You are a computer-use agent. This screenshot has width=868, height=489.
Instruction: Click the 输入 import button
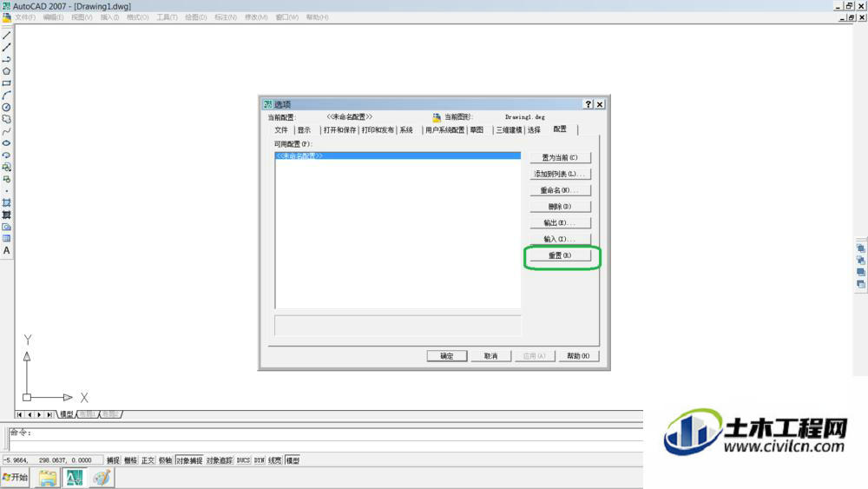coord(560,239)
